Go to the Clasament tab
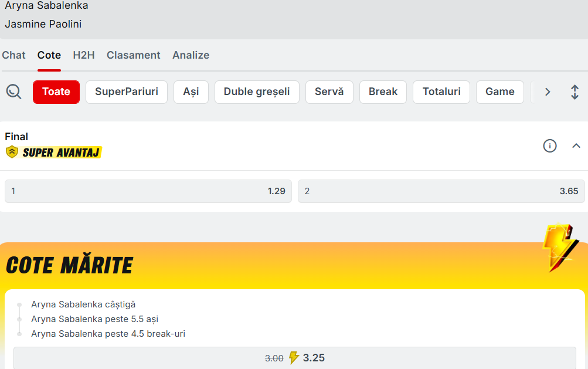This screenshot has height=369, width=588. click(x=133, y=55)
